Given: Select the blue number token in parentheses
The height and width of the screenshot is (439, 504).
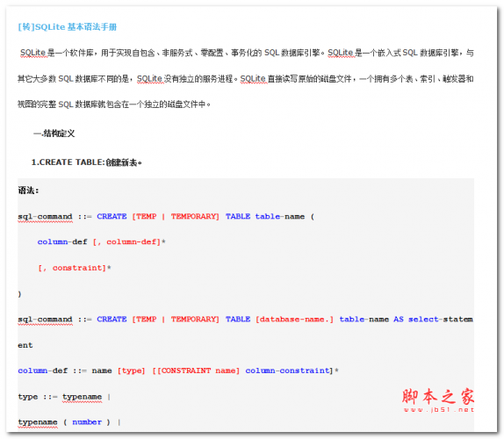Looking at the screenshot, I should pos(87,422).
